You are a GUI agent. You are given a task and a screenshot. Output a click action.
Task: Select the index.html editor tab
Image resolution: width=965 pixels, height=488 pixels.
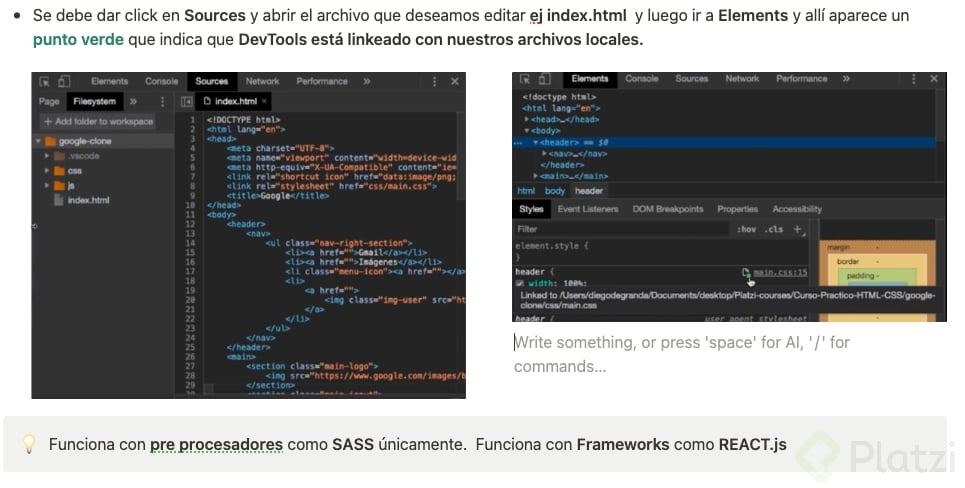pos(231,101)
